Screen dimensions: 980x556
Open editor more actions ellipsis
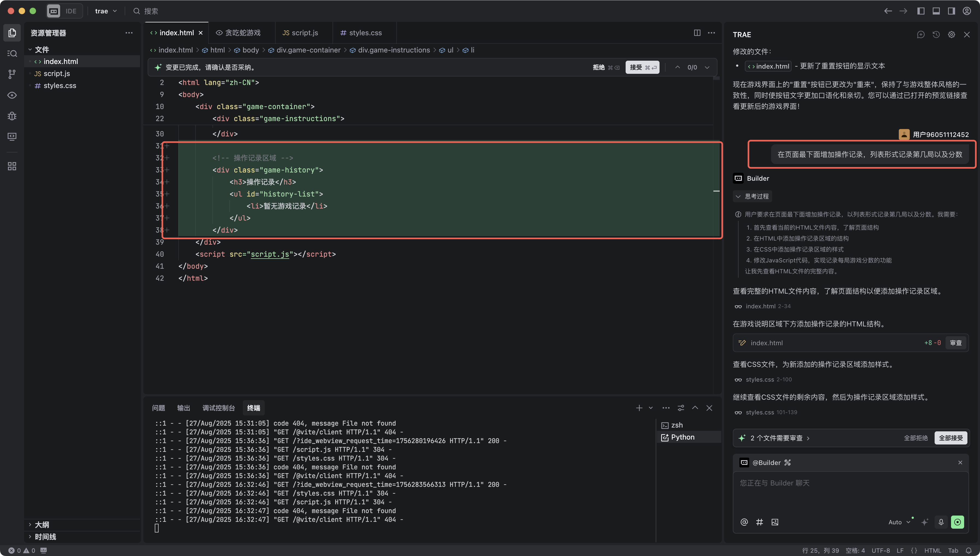[x=711, y=33]
